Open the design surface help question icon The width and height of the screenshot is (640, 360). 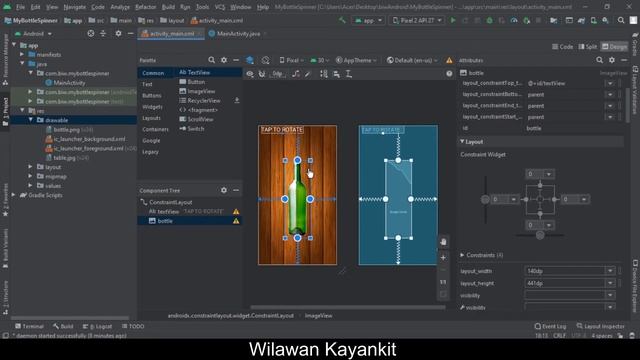pyautogui.click(x=449, y=74)
